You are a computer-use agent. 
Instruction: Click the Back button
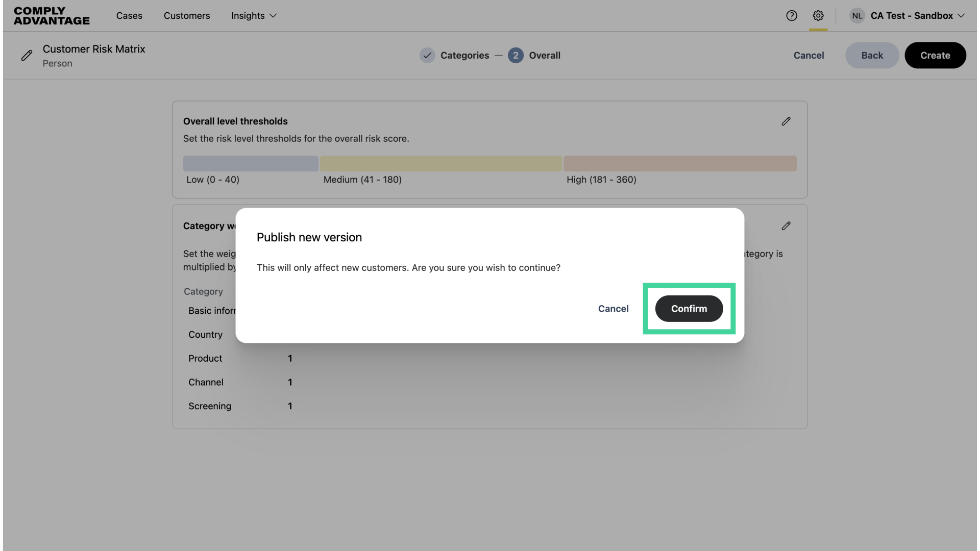[x=872, y=55]
